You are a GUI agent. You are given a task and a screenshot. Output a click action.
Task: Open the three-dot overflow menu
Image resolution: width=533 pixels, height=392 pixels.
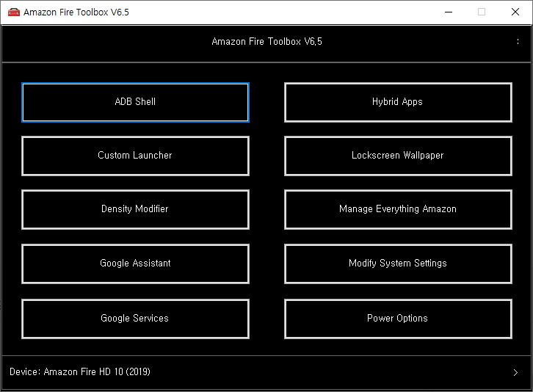tap(518, 42)
